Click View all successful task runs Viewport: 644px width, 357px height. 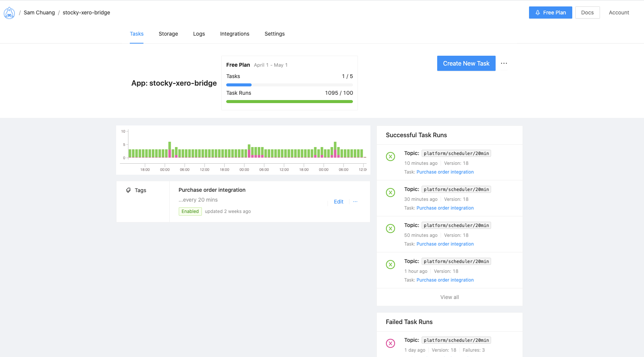click(449, 297)
